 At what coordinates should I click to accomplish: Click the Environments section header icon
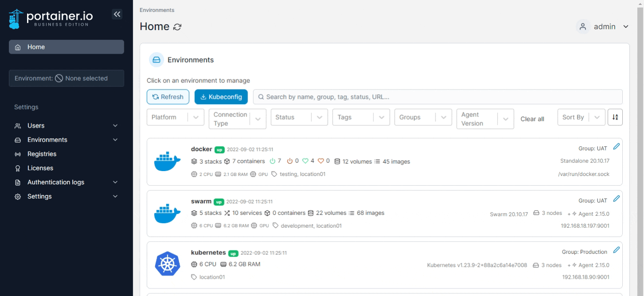coord(156,60)
